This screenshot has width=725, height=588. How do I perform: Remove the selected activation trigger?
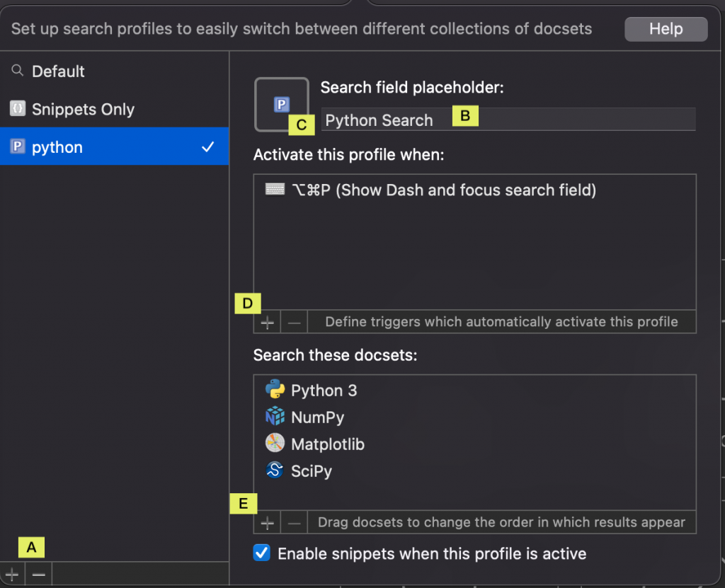click(x=295, y=323)
